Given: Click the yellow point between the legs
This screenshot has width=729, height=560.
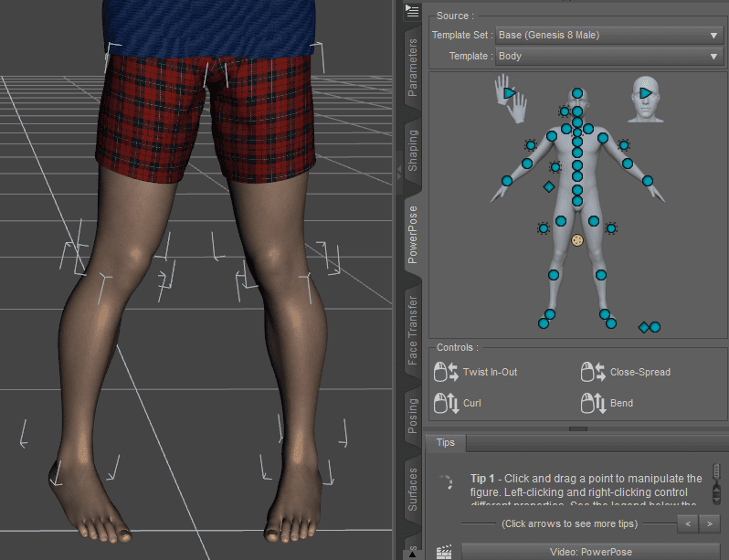Looking at the screenshot, I should (x=577, y=240).
